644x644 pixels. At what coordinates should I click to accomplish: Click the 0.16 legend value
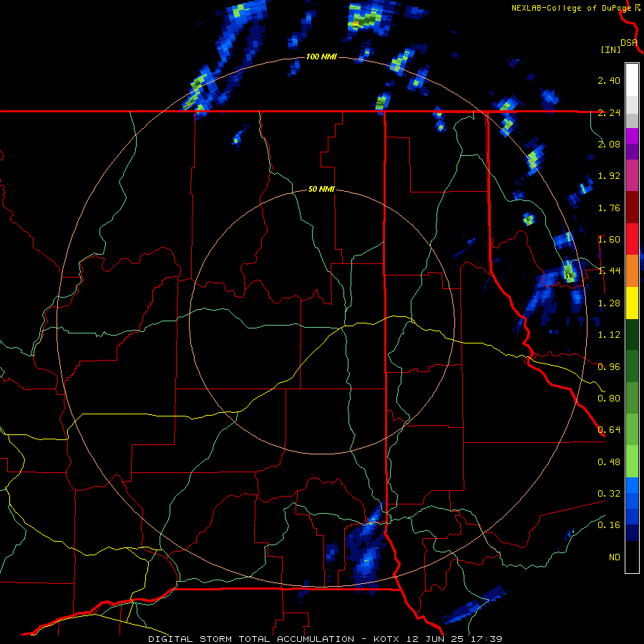tap(609, 525)
